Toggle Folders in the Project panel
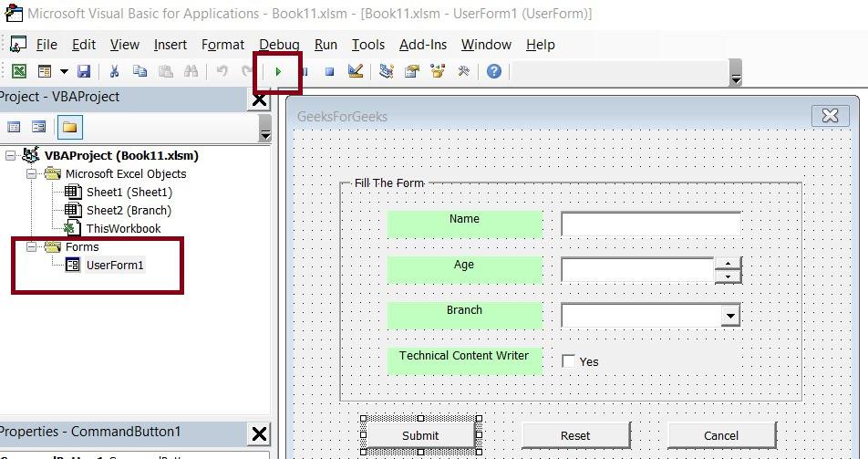This screenshot has height=459, width=868. 69,128
